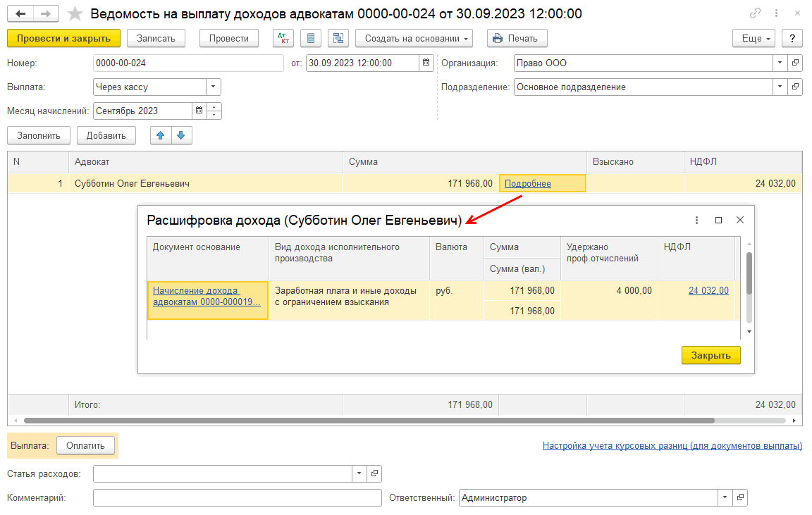Viewport: 812px width, 515px height.
Task: Open the Начисление дохода адвокатам document link
Action: point(206,296)
